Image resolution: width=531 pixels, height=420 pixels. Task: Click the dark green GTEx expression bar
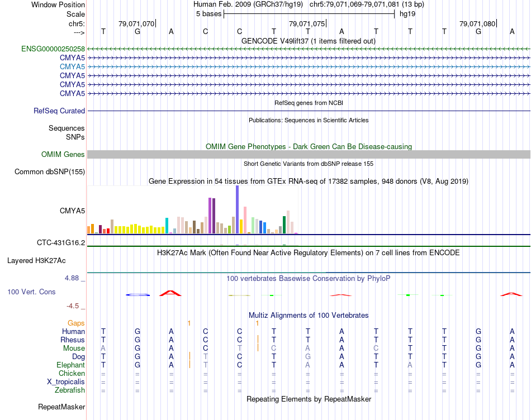284,225
